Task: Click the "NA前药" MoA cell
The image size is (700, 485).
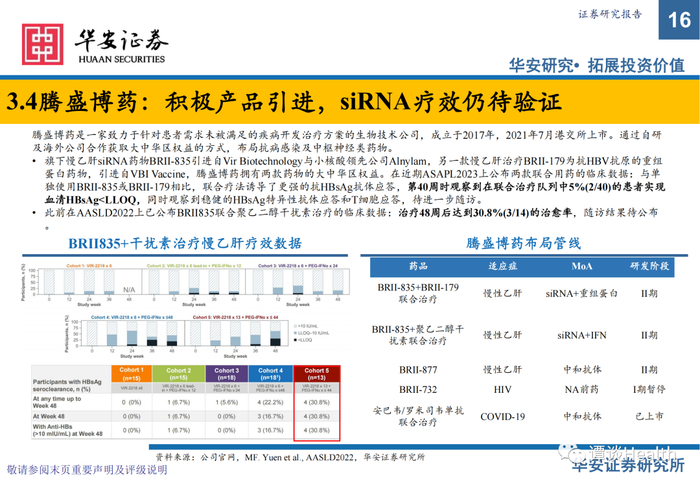Action: (582, 389)
